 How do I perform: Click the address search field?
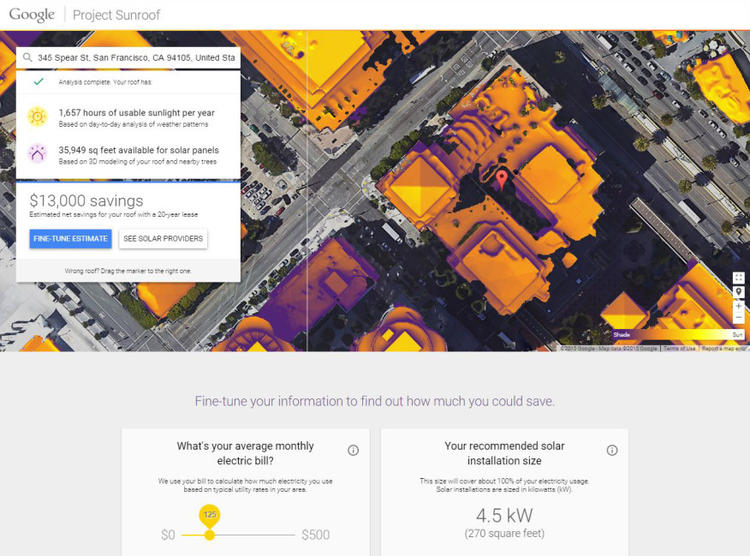click(x=136, y=58)
